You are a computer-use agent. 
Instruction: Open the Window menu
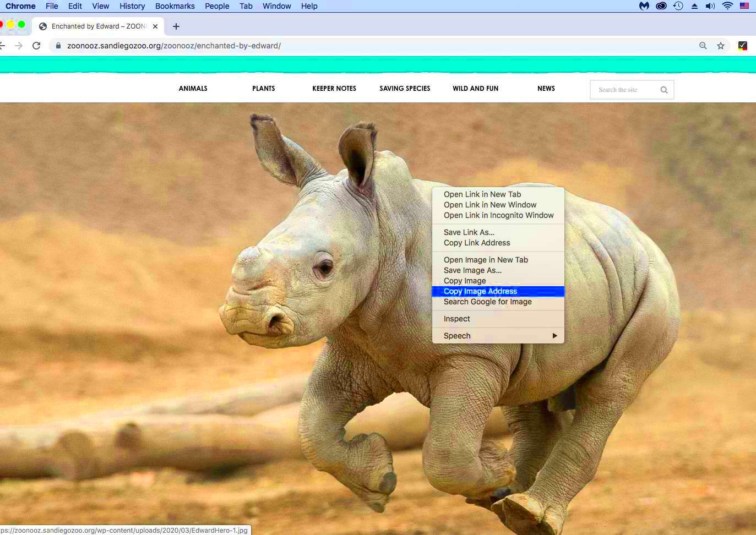coord(277,6)
